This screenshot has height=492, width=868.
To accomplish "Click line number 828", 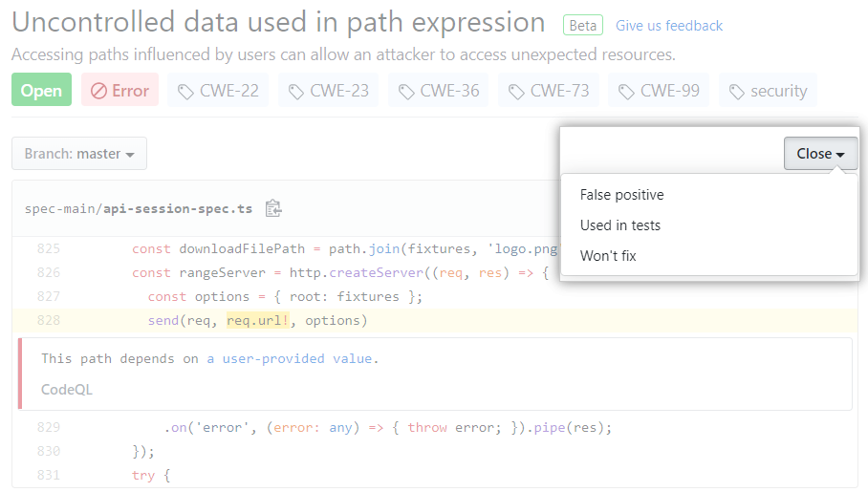I will click(x=48, y=320).
